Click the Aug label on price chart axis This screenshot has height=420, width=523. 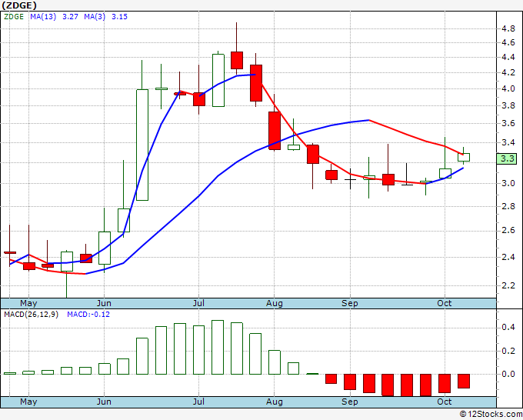(275, 304)
